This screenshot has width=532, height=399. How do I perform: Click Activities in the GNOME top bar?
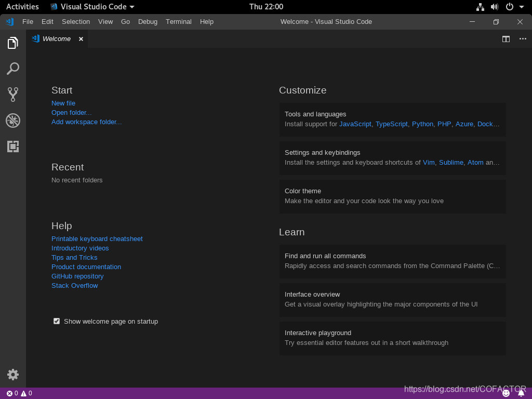[22, 7]
